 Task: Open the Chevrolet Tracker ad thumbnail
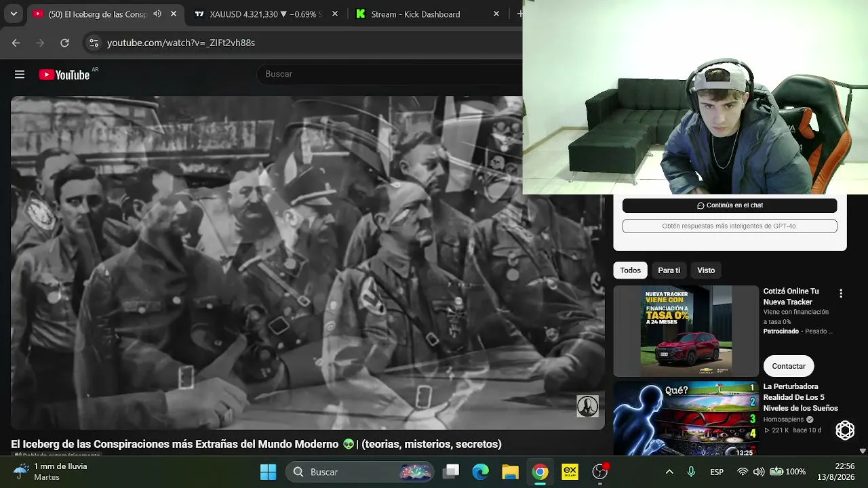click(x=686, y=331)
